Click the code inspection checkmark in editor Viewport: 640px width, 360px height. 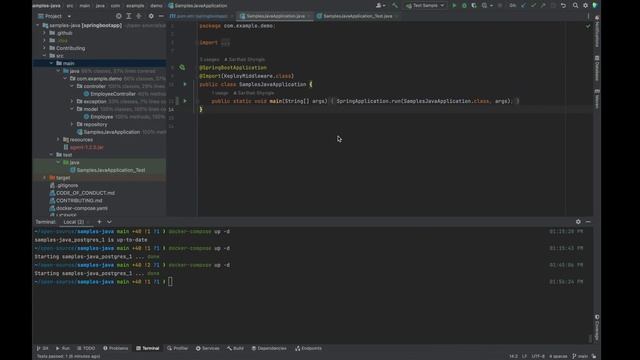[x=588, y=26]
